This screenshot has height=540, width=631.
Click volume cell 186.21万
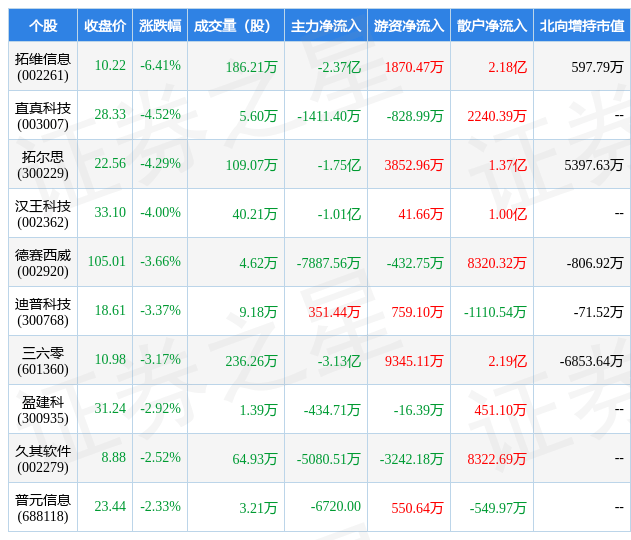pyautogui.click(x=252, y=67)
